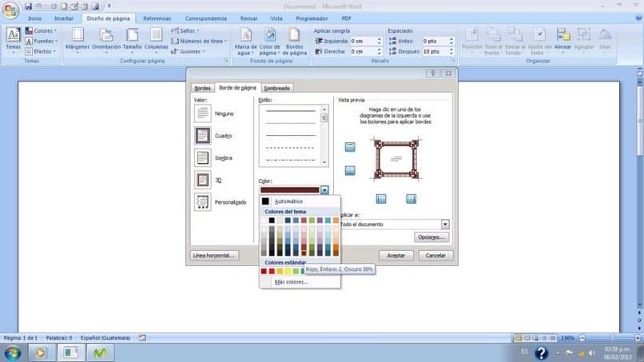This screenshot has width=644, height=362.
Task: Click the taskbar help question mark icon
Action: [x=541, y=353]
